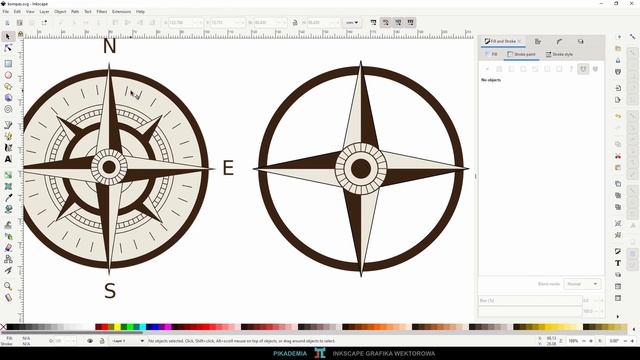This screenshot has height=360, width=640.
Task: Toggle current layer visibility eye icon
Action: coord(90,341)
